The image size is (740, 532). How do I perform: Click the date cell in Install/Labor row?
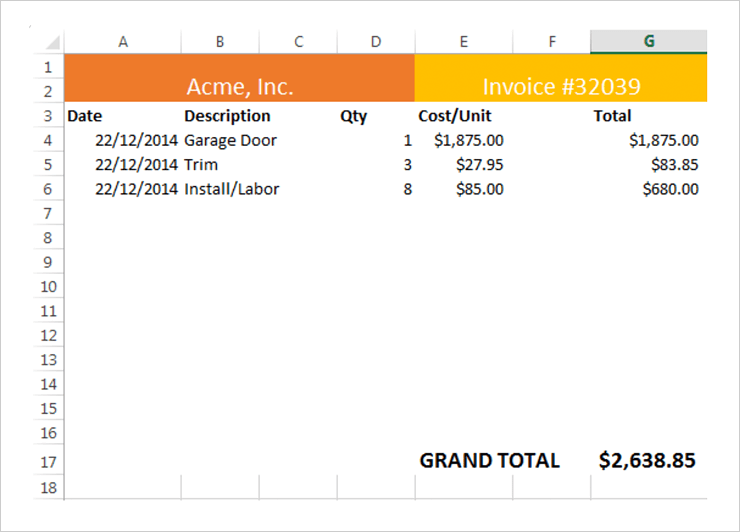pos(123,189)
